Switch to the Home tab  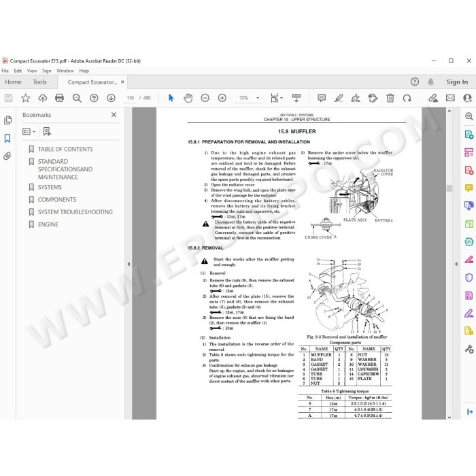pos(13,82)
